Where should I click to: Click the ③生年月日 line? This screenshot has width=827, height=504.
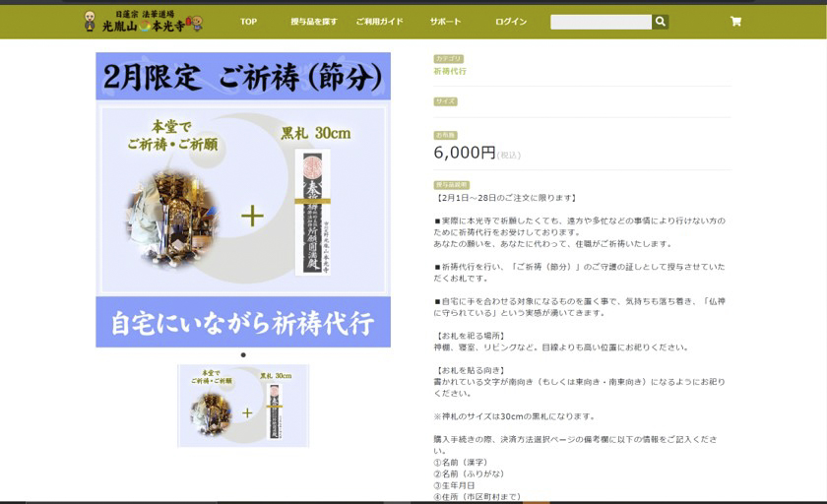pos(454,485)
